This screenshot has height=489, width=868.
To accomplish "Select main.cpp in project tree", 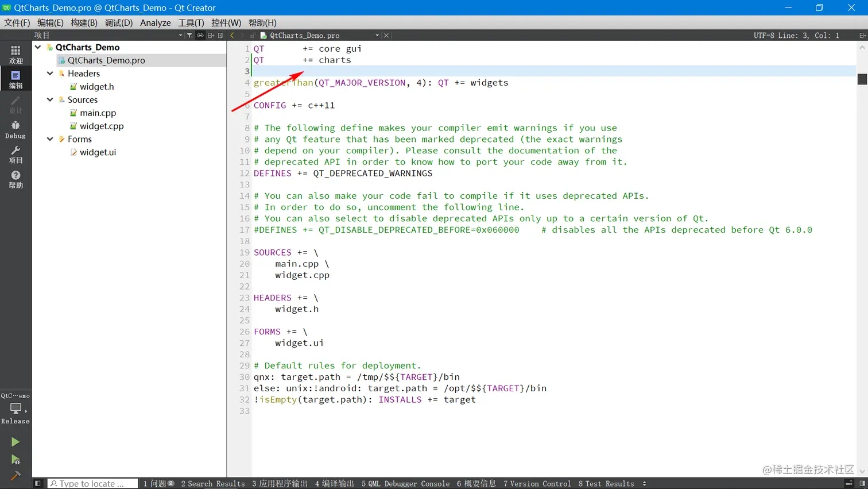I will [98, 113].
